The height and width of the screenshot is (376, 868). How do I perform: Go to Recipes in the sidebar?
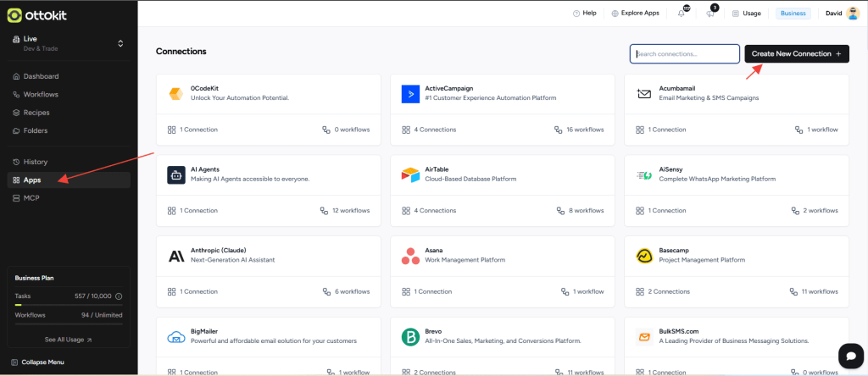pyautogui.click(x=36, y=112)
